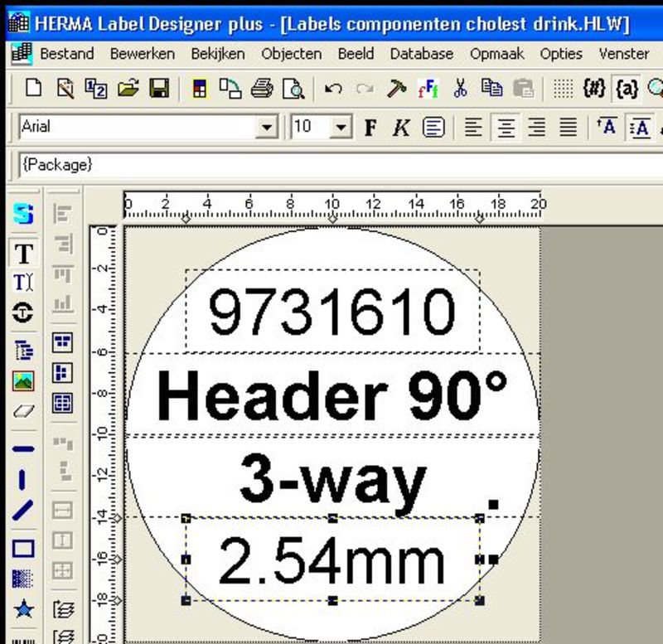This screenshot has width=663, height=644.
Task: Open the Database menu
Action: click(x=421, y=54)
